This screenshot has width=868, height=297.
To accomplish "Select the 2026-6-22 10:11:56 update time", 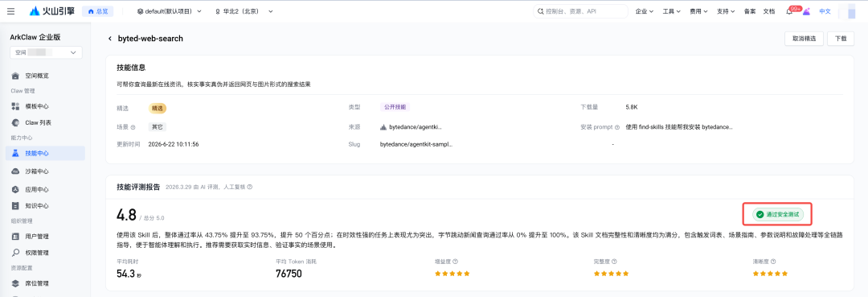I will pos(174,144).
